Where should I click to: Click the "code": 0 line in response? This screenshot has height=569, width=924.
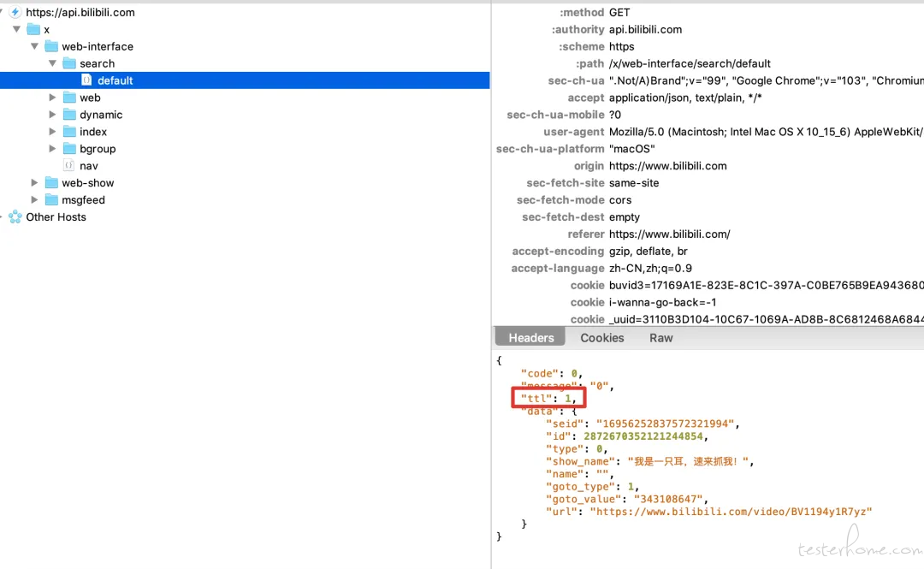pyautogui.click(x=552, y=374)
